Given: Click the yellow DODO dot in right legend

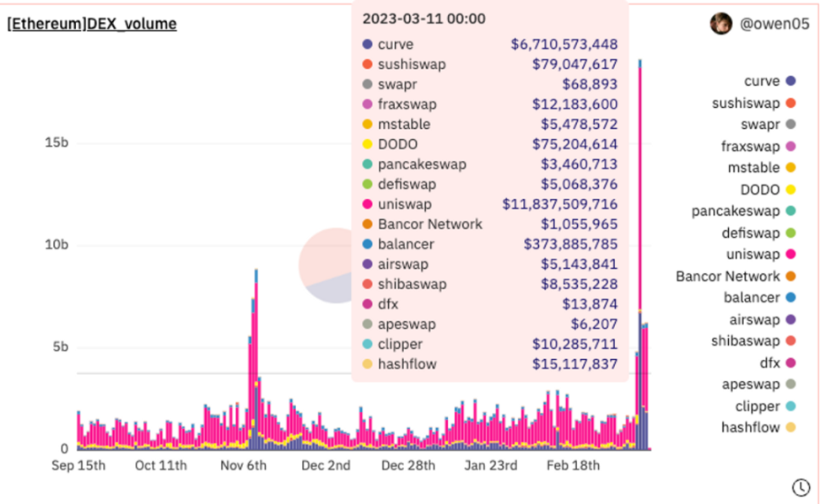Looking at the screenshot, I should pyautogui.click(x=790, y=190).
